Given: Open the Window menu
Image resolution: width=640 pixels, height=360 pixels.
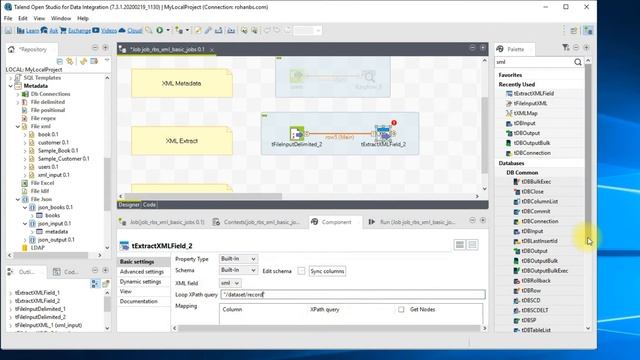Looking at the screenshot, I should tap(61, 18).
